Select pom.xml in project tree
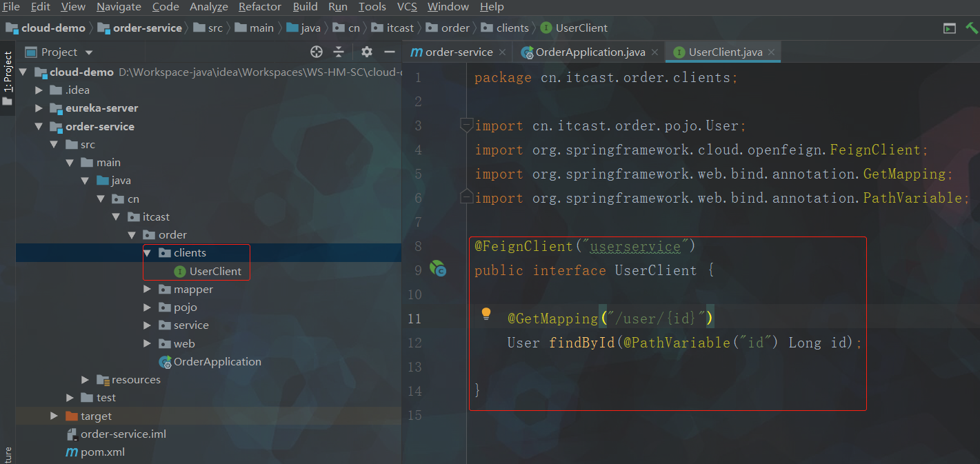The image size is (980, 464). (x=102, y=452)
